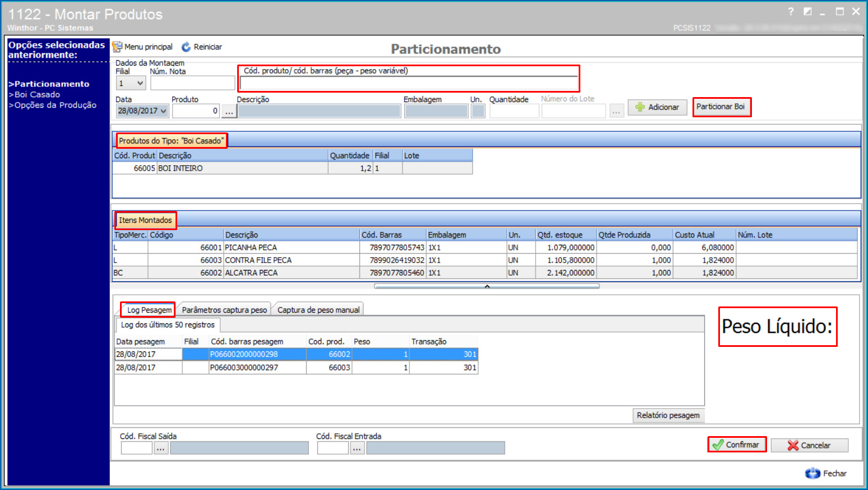Click the Data pesagem column header
The height and width of the screenshot is (490, 868).
tap(148, 341)
